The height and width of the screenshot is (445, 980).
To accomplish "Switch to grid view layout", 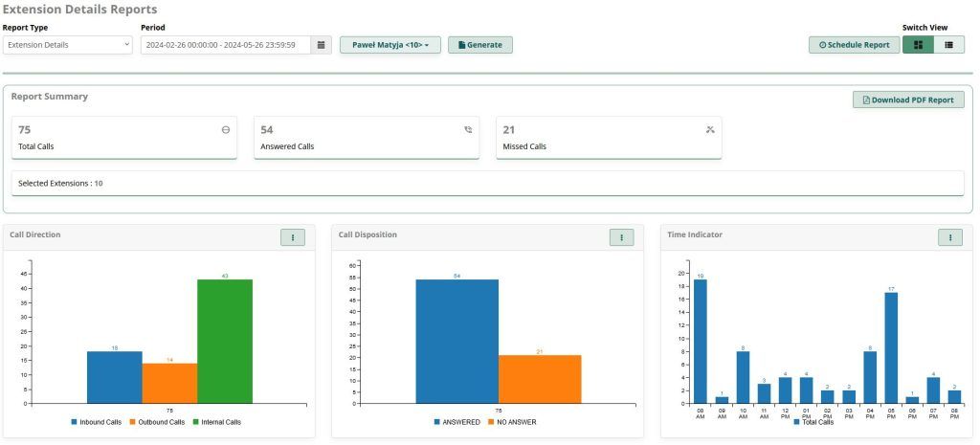I will click(918, 45).
